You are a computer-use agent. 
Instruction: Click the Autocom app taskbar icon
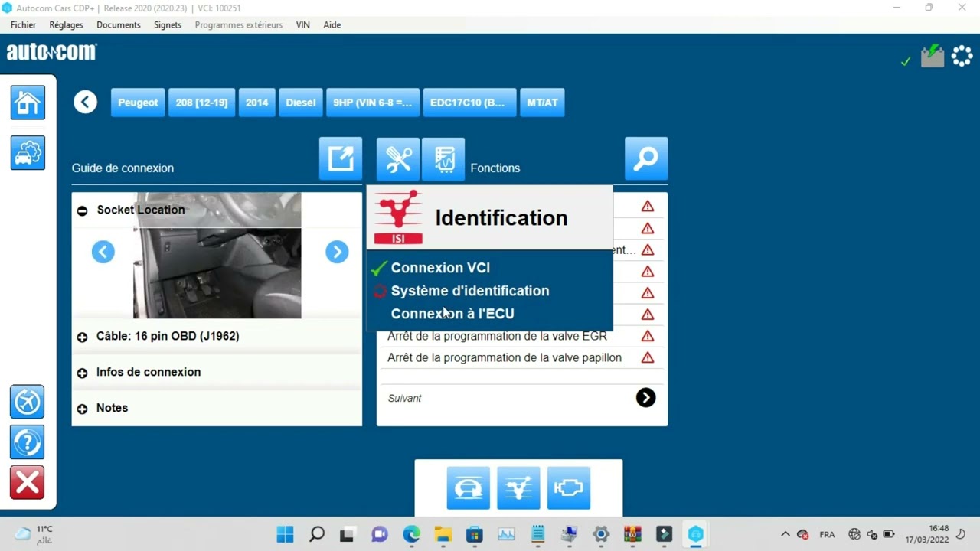(x=695, y=534)
